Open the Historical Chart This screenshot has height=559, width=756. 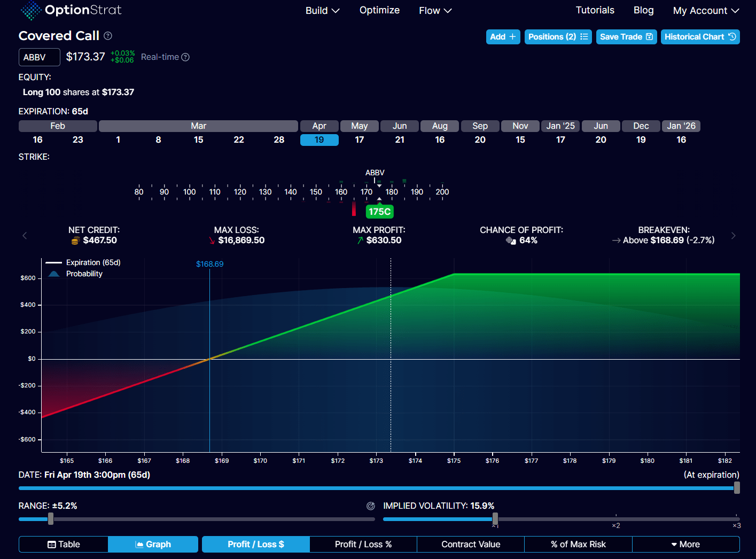point(700,37)
